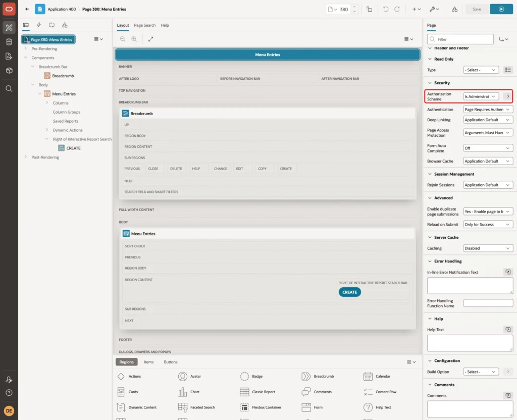Click the search magnifier in left sidebar
The height and width of the screenshot is (420, 517).
(x=9, y=89)
